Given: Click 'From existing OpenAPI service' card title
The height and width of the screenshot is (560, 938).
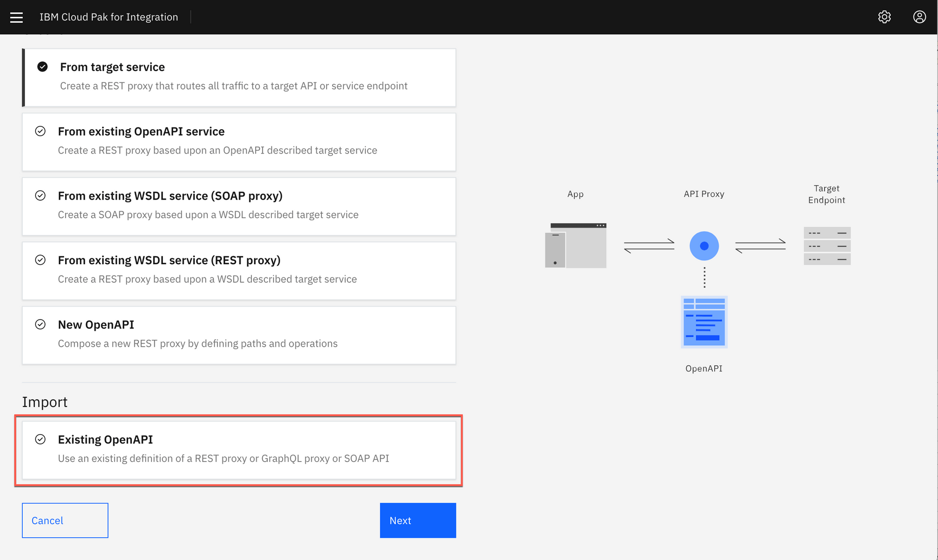Looking at the screenshot, I should coord(141,131).
